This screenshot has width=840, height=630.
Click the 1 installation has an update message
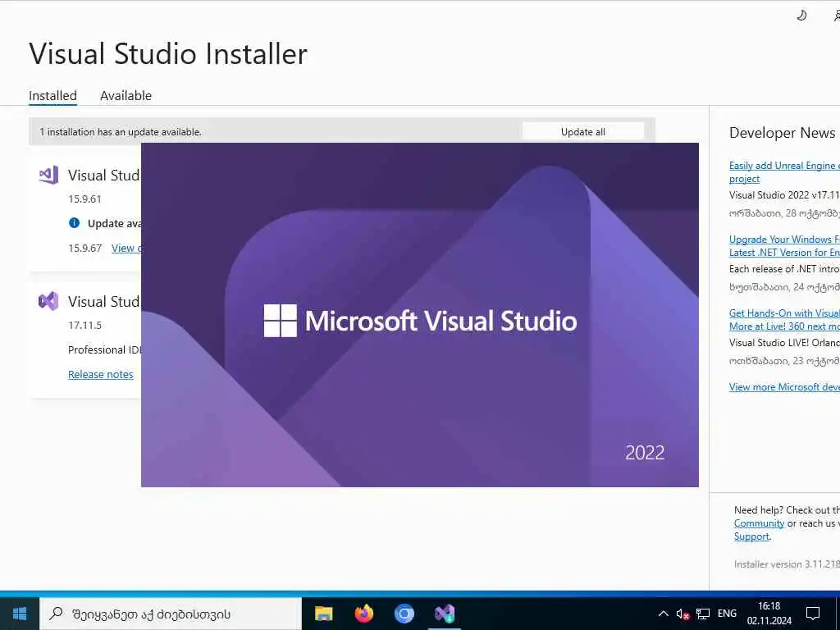[121, 132]
